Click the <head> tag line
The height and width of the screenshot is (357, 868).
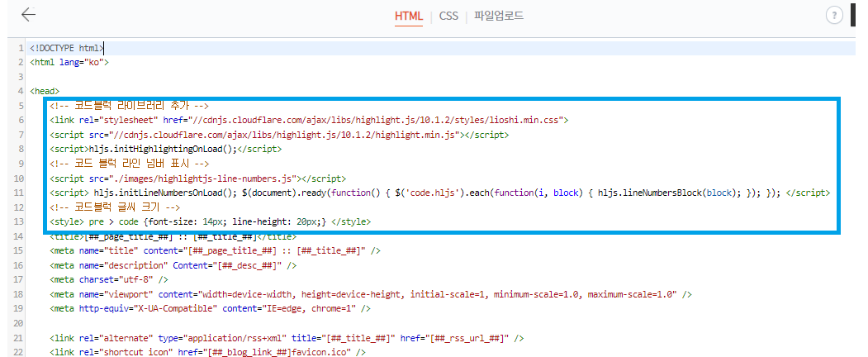point(45,91)
